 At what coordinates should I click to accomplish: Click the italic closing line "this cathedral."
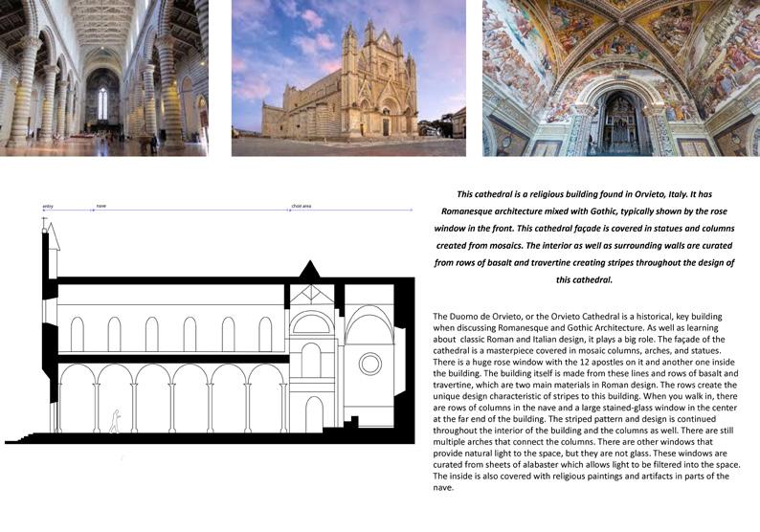tap(584, 279)
